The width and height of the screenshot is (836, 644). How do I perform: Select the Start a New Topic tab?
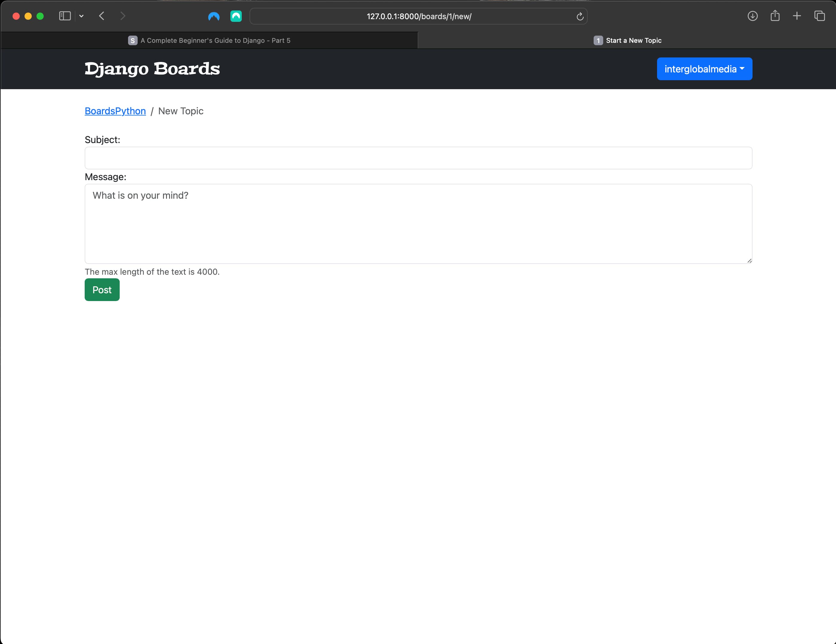point(627,40)
